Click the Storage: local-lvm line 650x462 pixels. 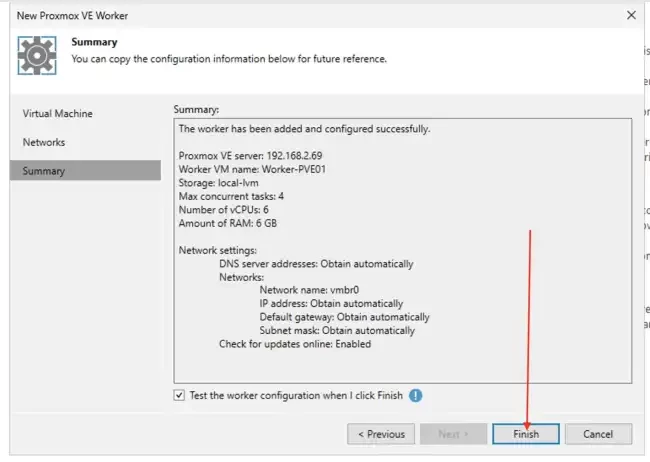point(218,183)
